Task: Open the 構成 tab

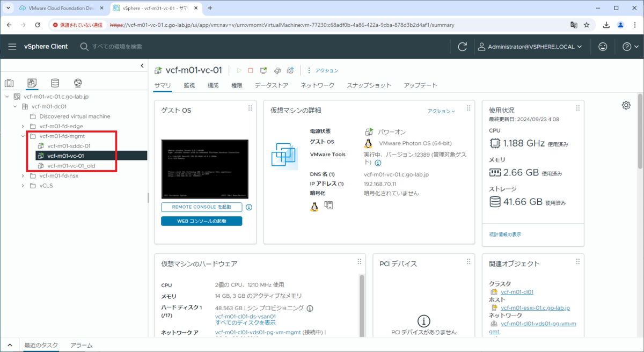Action: click(x=213, y=85)
